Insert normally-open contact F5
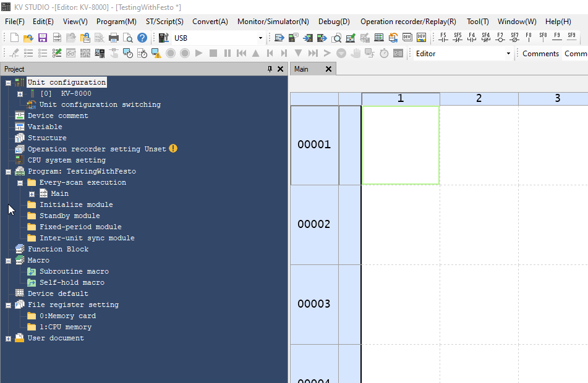588x383 pixels. pyautogui.click(x=443, y=37)
